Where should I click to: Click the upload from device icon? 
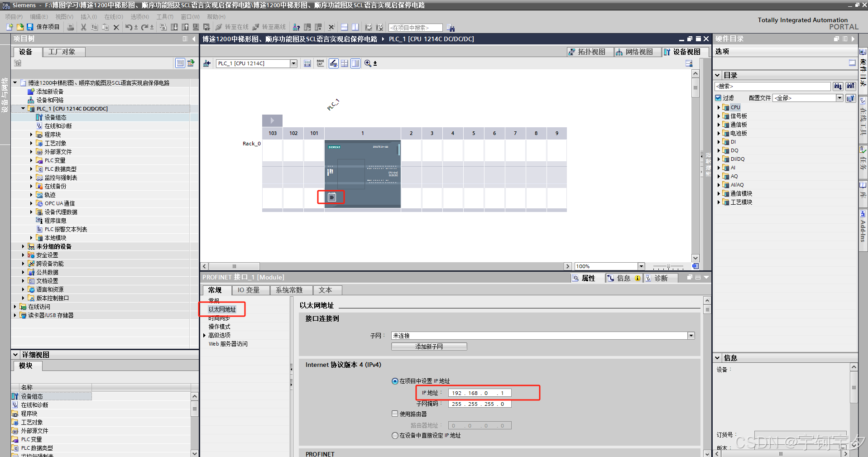[185, 27]
